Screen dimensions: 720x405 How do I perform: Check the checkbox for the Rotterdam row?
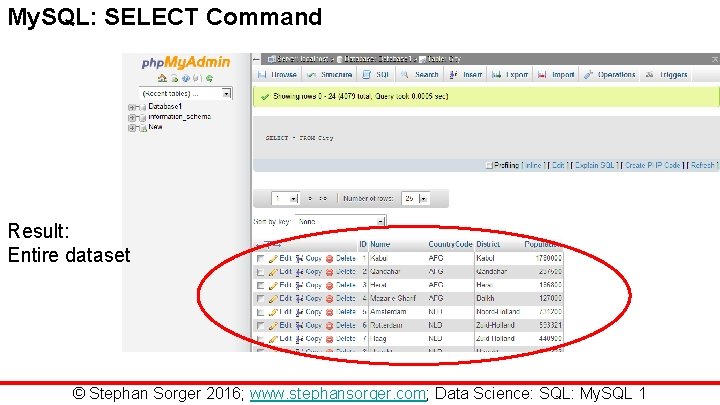260,326
